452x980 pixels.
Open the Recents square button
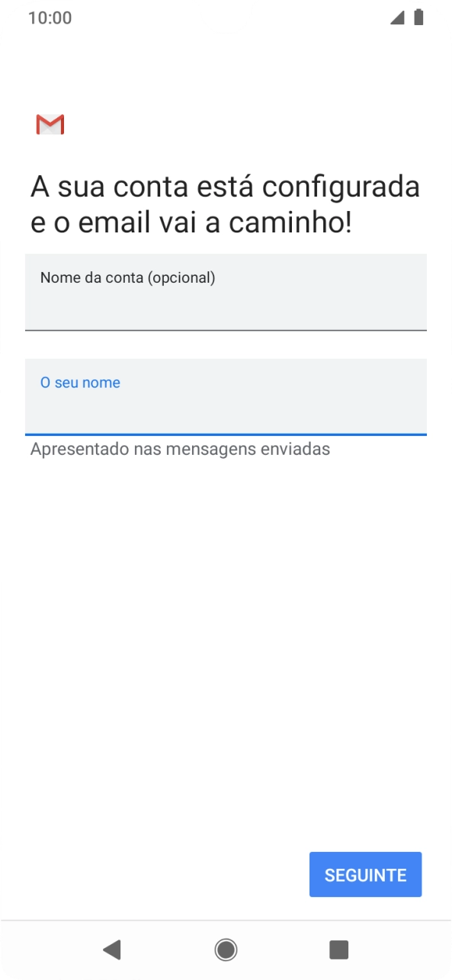[x=338, y=950]
